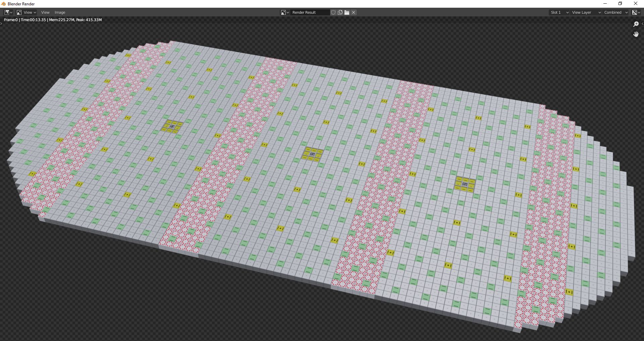Screen dimensions: 644x341
Task: Expand the View Layer dropdown
Action: click(x=586, y=12)
